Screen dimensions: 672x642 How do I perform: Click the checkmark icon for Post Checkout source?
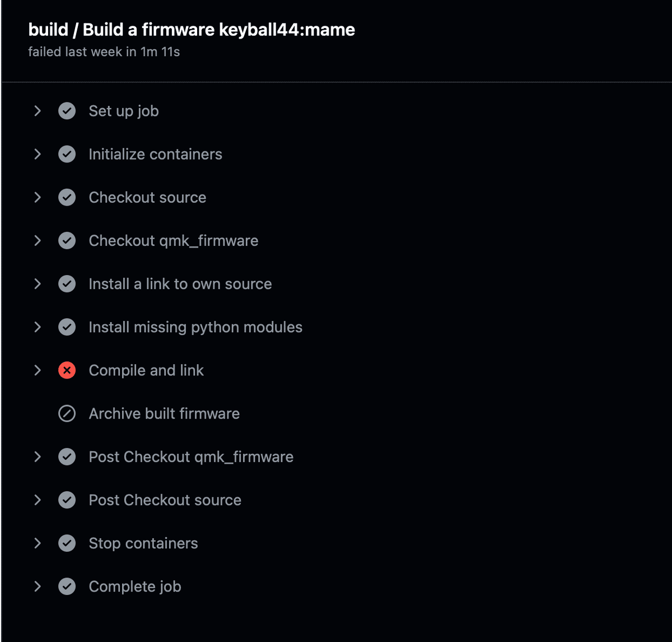67,500
